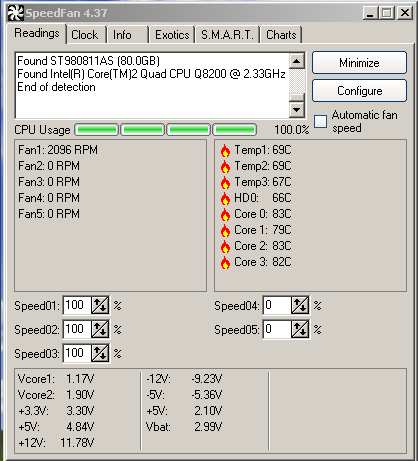Open the S.M.A.R.T. tab
This screenshot has height=461, width=418.
click(x=227, y=35)
